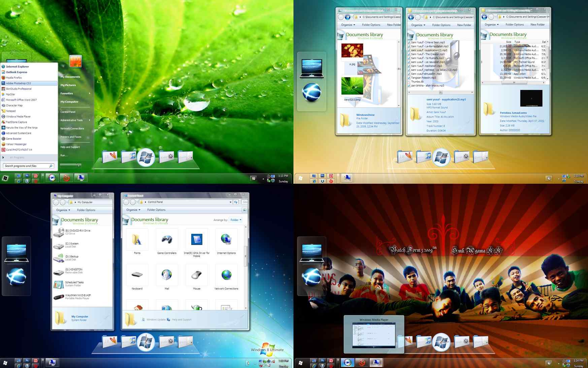Click the orange flower user picture atop Start menu

(x=75, y=61)
